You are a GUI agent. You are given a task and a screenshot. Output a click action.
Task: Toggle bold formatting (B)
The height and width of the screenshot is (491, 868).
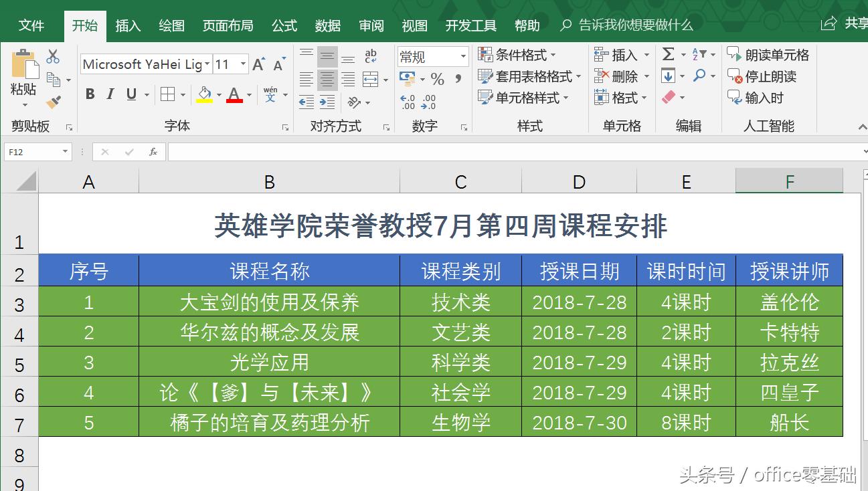click(90, 94)
